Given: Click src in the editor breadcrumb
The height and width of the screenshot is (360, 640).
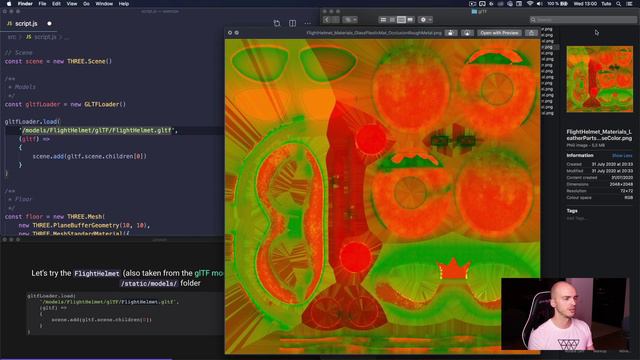Looking at the screenshot, I should [x=12, y=37].
